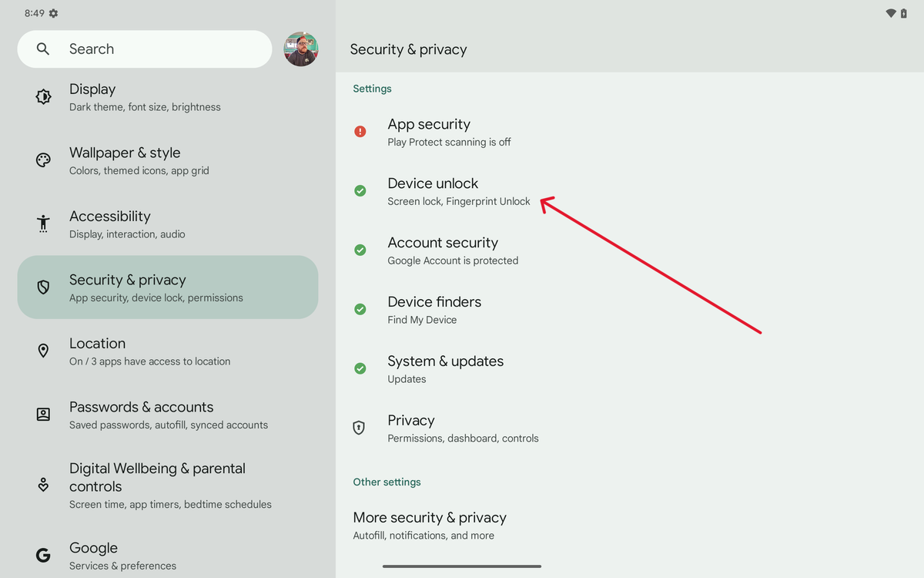Screen dimensions: 924x578
Task: Open Device unlock settings
Action: [458, 191]
